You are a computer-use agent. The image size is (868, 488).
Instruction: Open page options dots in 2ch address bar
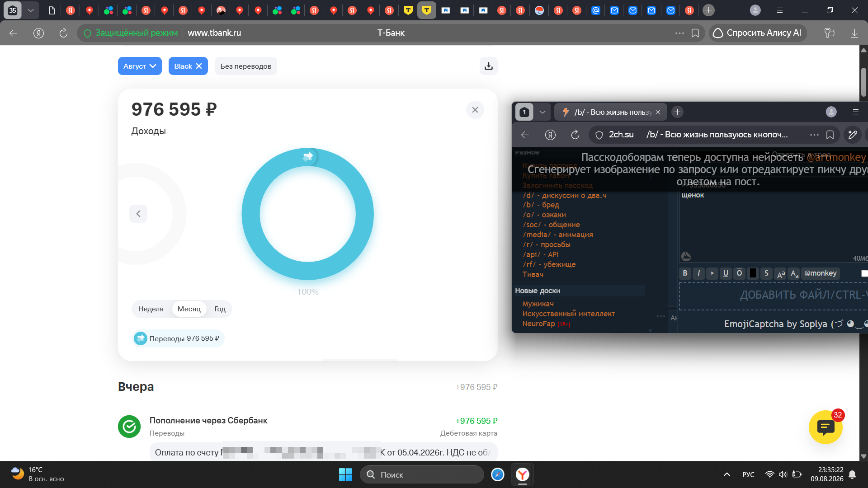[x=814, y=135]
